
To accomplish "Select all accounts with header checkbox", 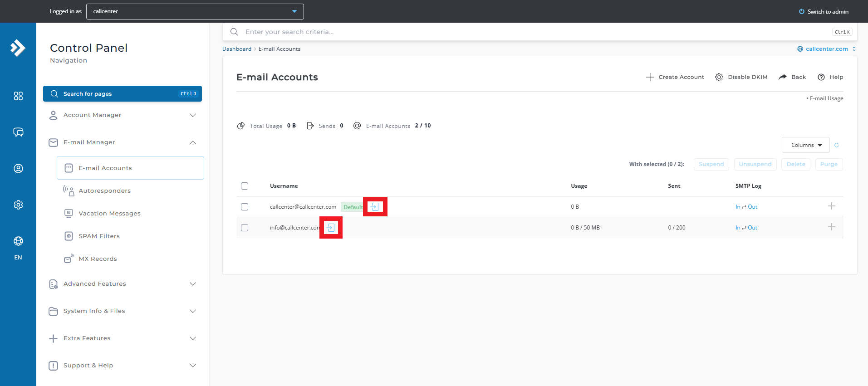I will pyautogui.click(x=245, y=186).
